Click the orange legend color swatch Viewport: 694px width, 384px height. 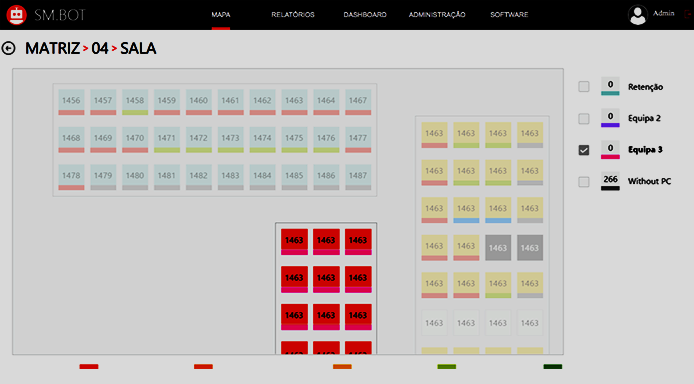coord(342,366)
